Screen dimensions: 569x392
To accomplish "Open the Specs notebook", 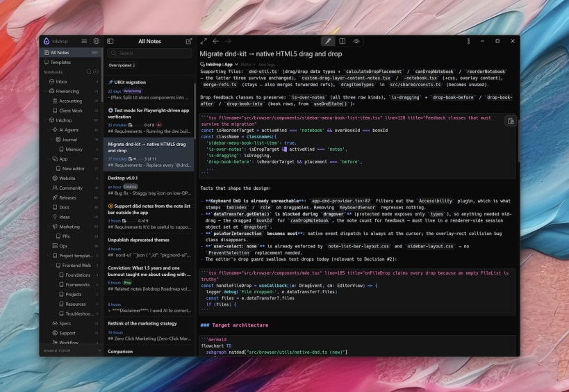I will click(x=71, y=323).
